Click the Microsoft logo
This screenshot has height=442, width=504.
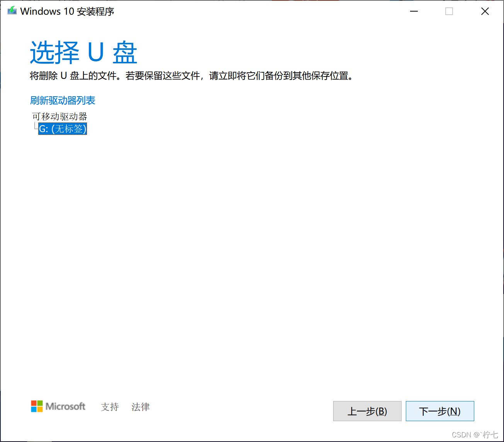58,406
